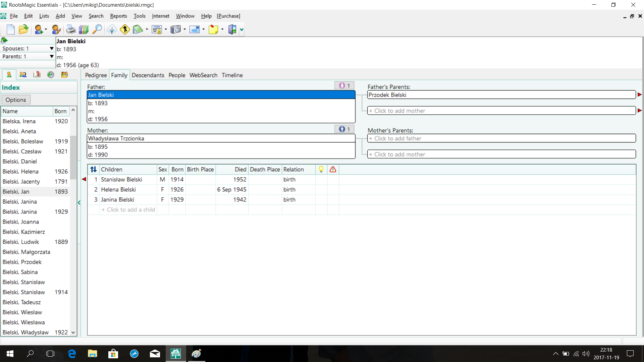
Task: Click the Options button in Index panel
Action: [x=16, y=100]
